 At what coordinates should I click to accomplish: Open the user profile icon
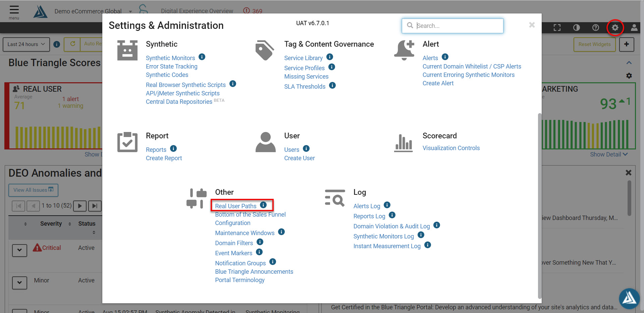[634, 28]
